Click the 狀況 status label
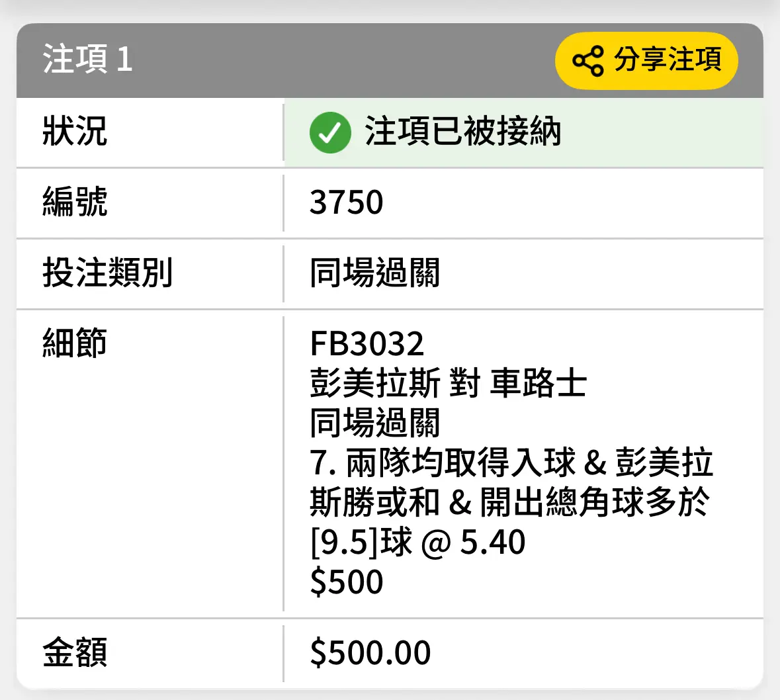 (x=75, y=132)
